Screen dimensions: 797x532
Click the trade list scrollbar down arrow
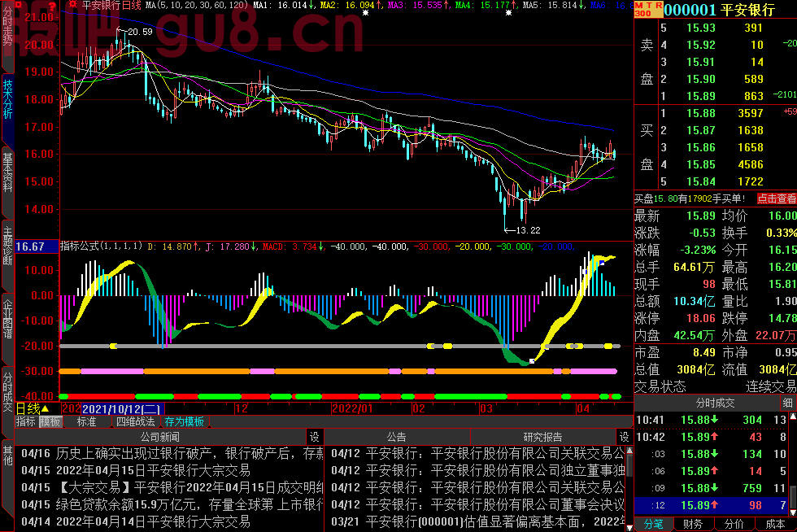792,512
